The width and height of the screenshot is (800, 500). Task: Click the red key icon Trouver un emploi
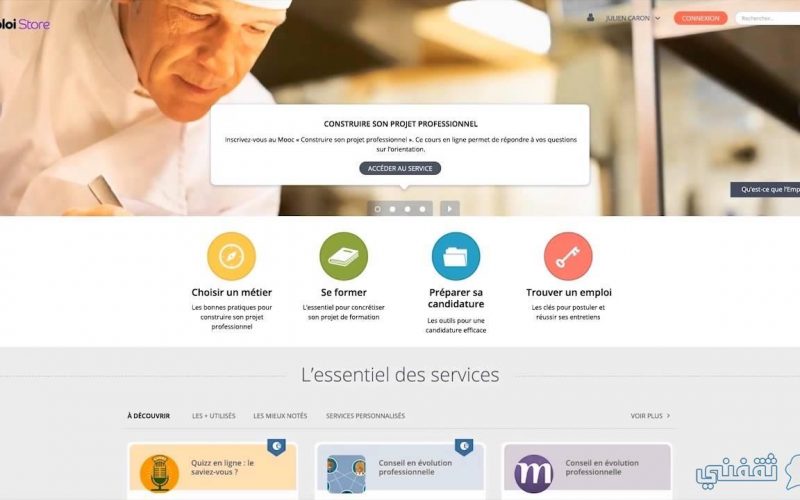pyautogui.click(x=568, y=256)
